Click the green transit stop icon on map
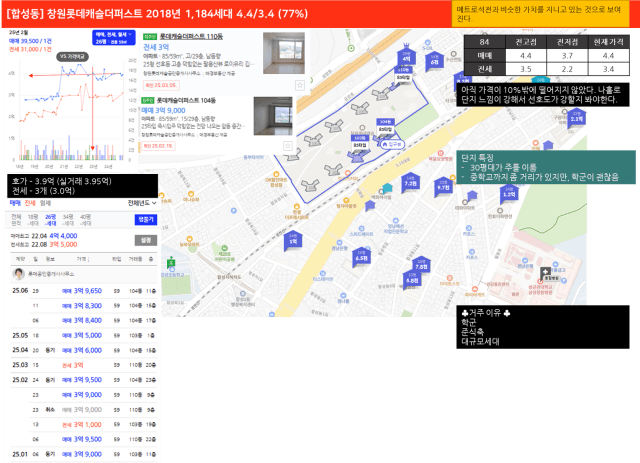Image resolution: width=640 pixels, height=463 pixels. pyautogui.click(x=351, y=48)
